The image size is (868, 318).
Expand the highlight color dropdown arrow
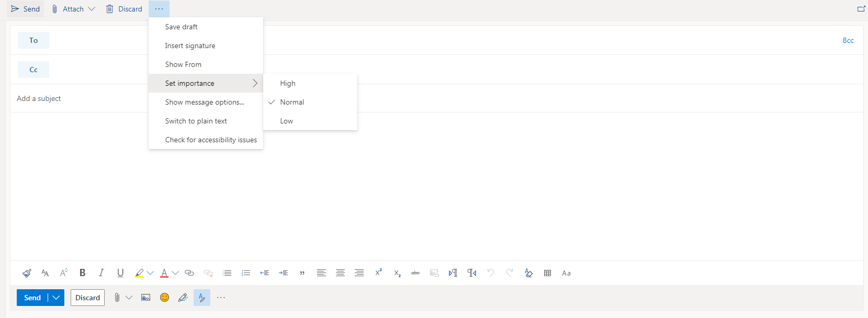[x=151, y=273]
